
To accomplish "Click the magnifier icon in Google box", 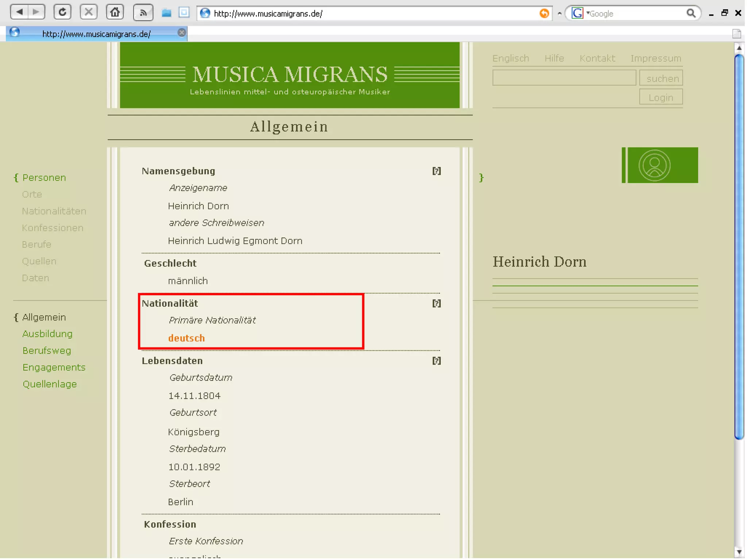I will [x=690, y=13].
